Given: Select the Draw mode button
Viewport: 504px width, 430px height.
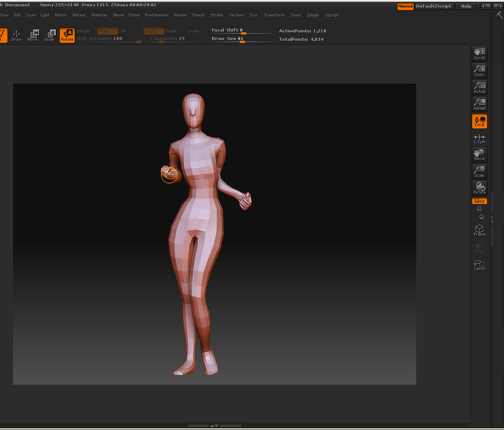Looking at the screenshot, I should coord(16,35).
